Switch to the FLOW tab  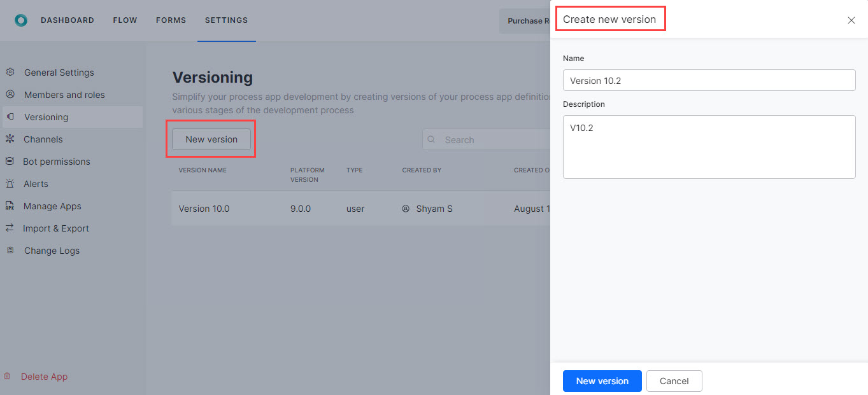(125, 20)
